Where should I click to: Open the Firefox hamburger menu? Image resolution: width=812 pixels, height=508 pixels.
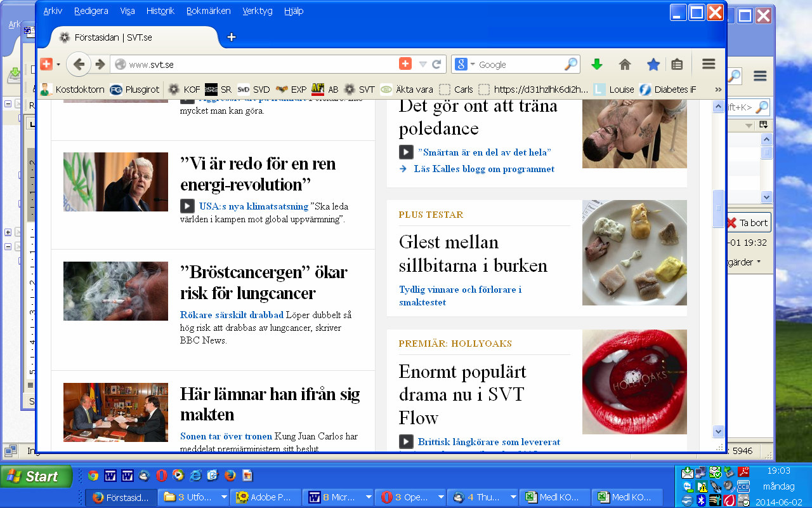(709, 64)
